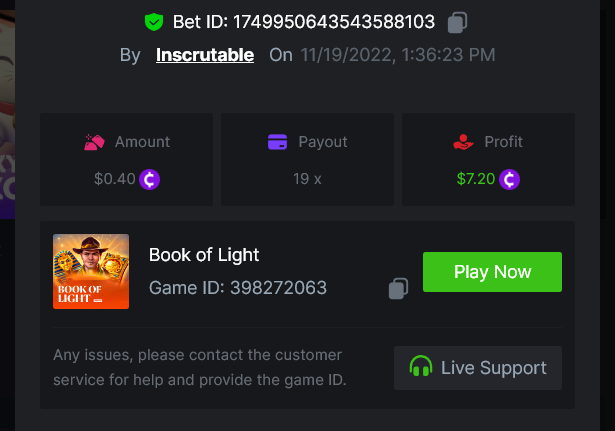Click the $0.40 amount value

click(x=114, y=180)
